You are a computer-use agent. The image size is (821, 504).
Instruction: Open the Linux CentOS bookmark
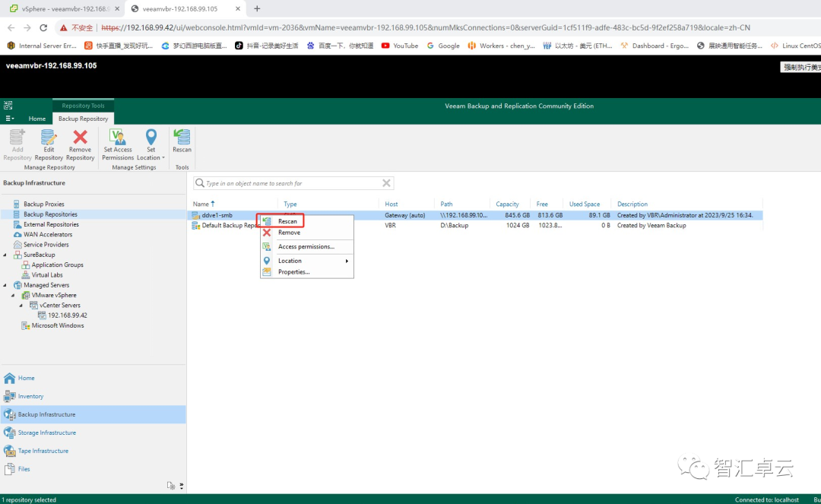click(795, 46)
